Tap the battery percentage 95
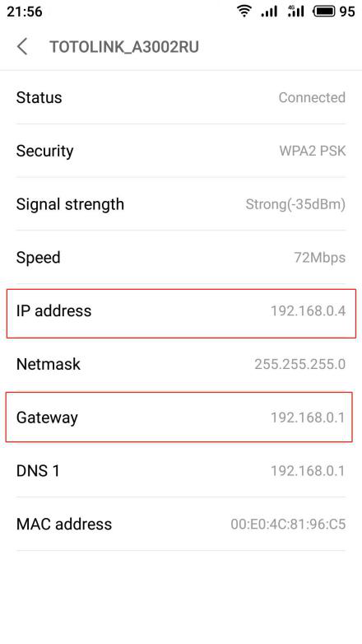The width and height of the screenshot is (362, 644). (347, 12)
